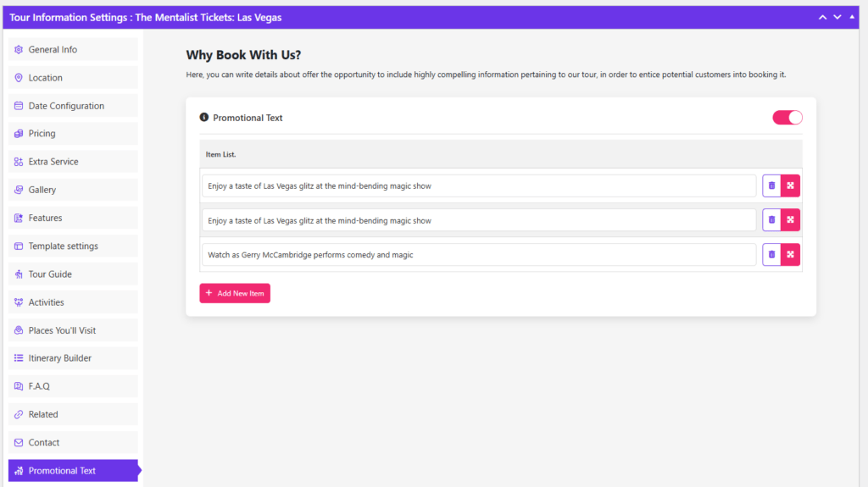The image size is (868, 487).
Task: Go to the Contact tab
Action: coord(73,443)
